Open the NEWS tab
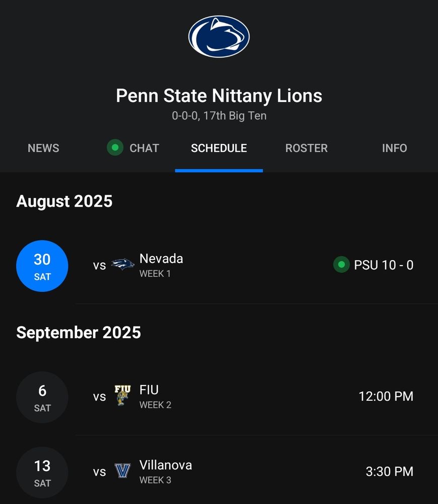The height and width of the screenshot is (504, 438). [43, 148]
